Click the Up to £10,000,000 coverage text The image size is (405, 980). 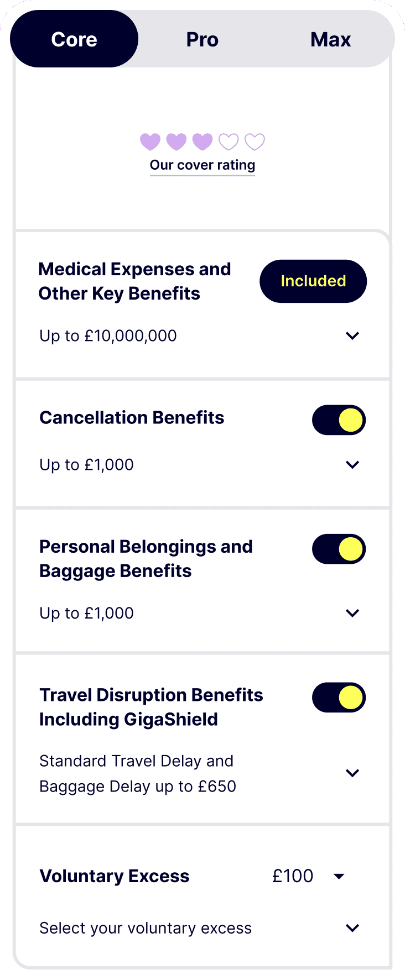click(107, 336)
